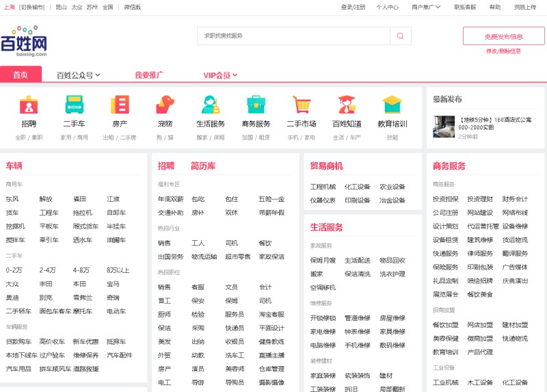
Task: Select the 首页 home tab
Action: click(21, 75)
